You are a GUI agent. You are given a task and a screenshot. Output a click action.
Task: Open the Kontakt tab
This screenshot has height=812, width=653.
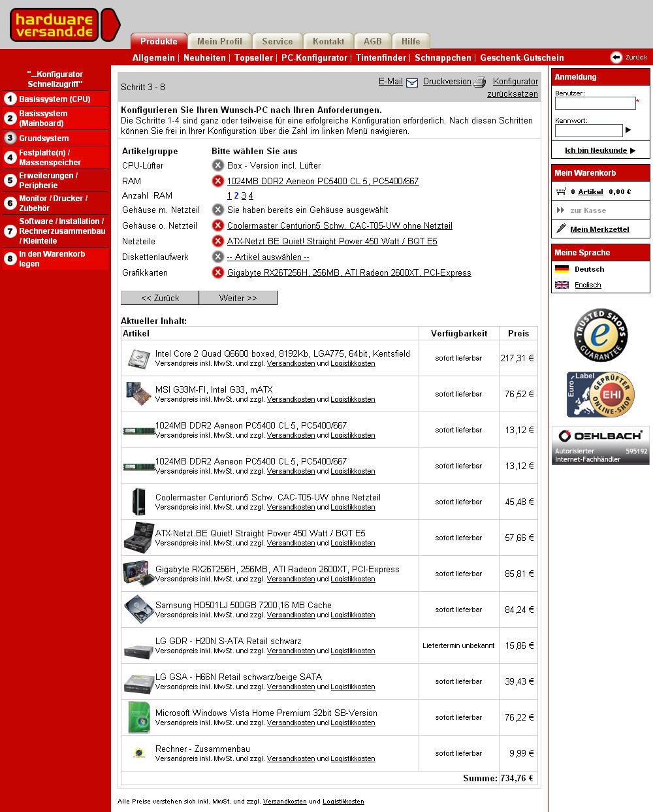point(328,41)
